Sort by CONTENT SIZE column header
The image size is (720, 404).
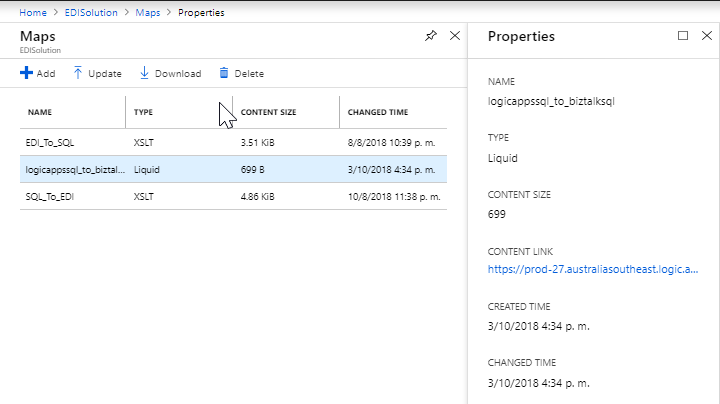[269, 112]
